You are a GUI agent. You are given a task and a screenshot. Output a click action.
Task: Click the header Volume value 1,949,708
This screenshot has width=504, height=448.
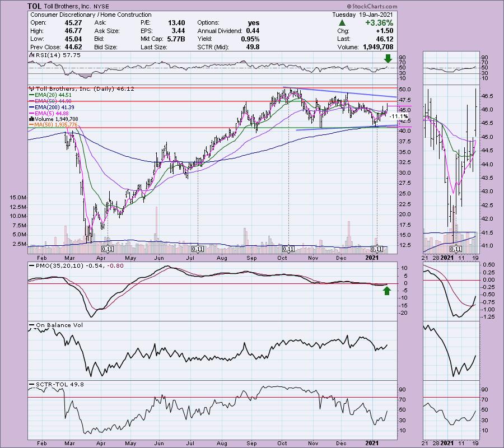(x=378, y=47)
